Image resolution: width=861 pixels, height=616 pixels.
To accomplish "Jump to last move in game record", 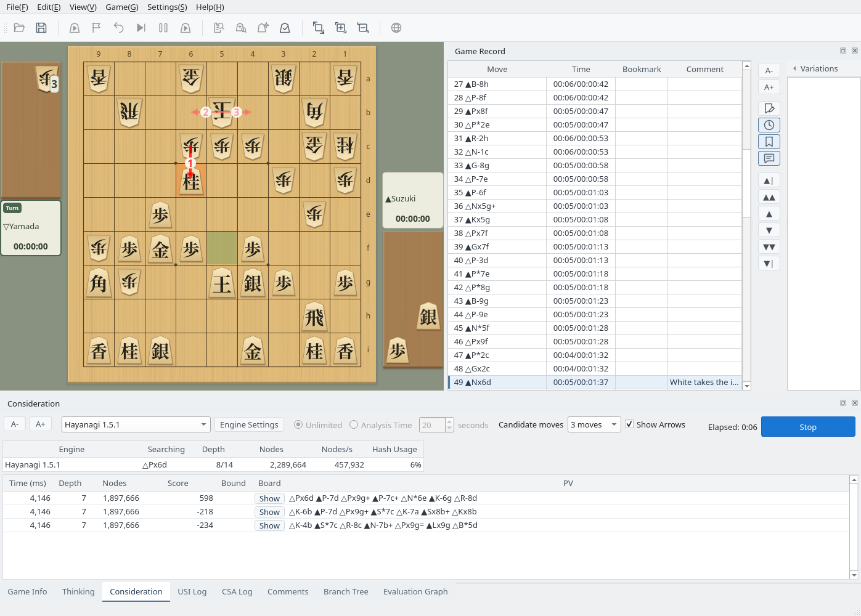I will 769,264.
